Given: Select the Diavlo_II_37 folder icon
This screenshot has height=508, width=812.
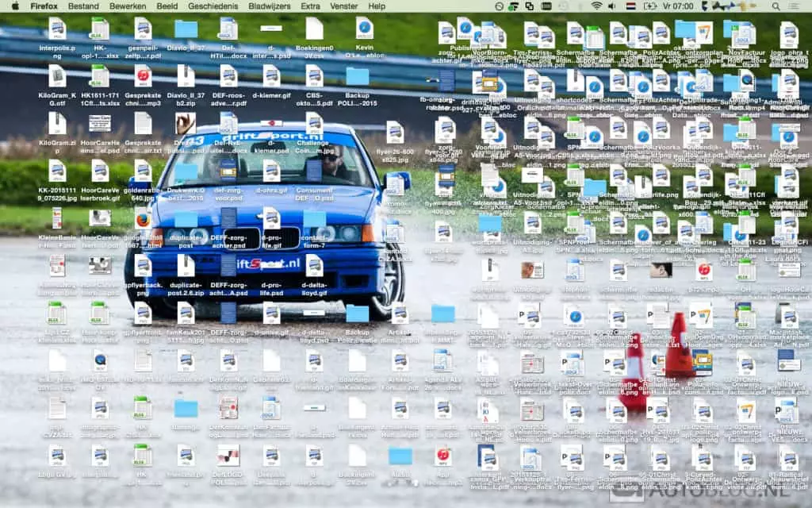Looking at the screenshot, I should point(186,29).
